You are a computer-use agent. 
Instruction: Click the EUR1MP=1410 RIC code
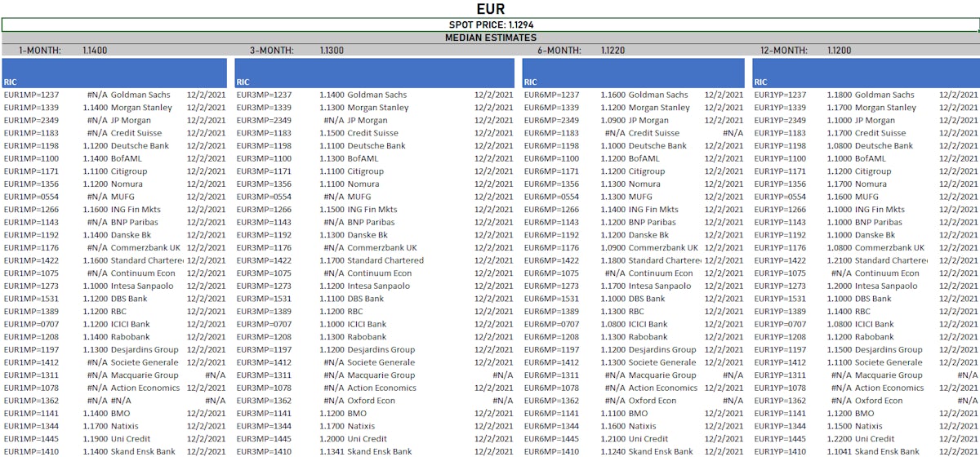[31, 451]
